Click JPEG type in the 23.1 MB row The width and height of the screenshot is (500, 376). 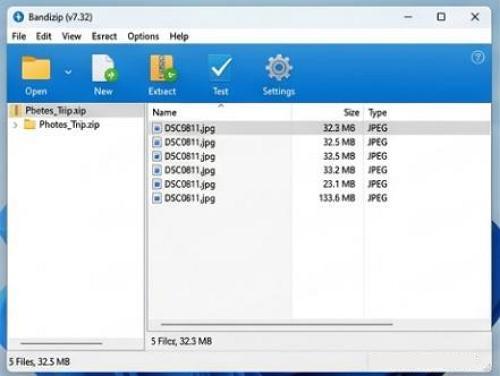tap(377, 184)
